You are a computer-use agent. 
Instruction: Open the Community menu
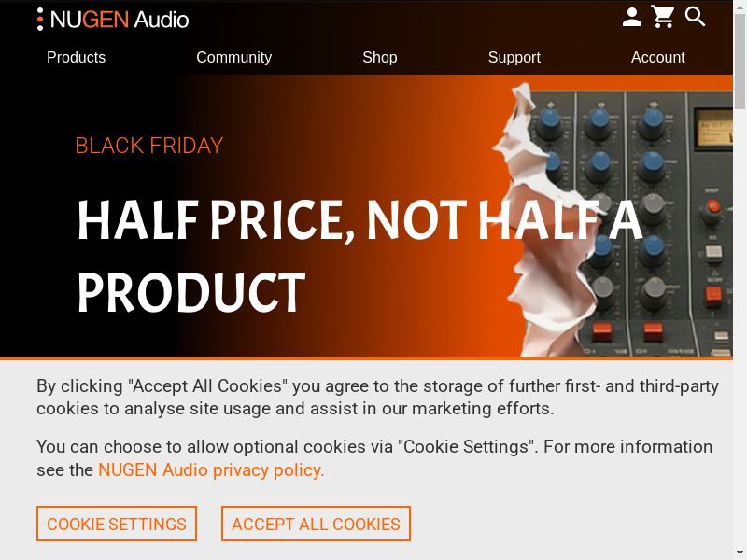tap(233, 58)
